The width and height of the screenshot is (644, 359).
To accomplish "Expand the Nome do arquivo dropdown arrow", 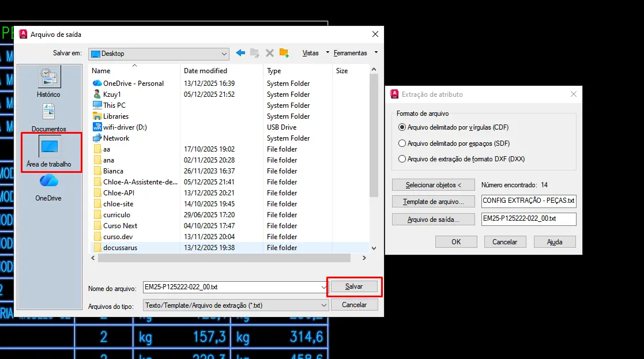I will [323, 287].
